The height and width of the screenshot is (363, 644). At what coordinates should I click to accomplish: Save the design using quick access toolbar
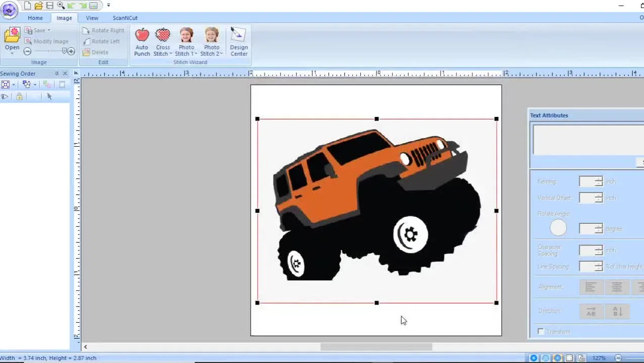click(49, 6)
